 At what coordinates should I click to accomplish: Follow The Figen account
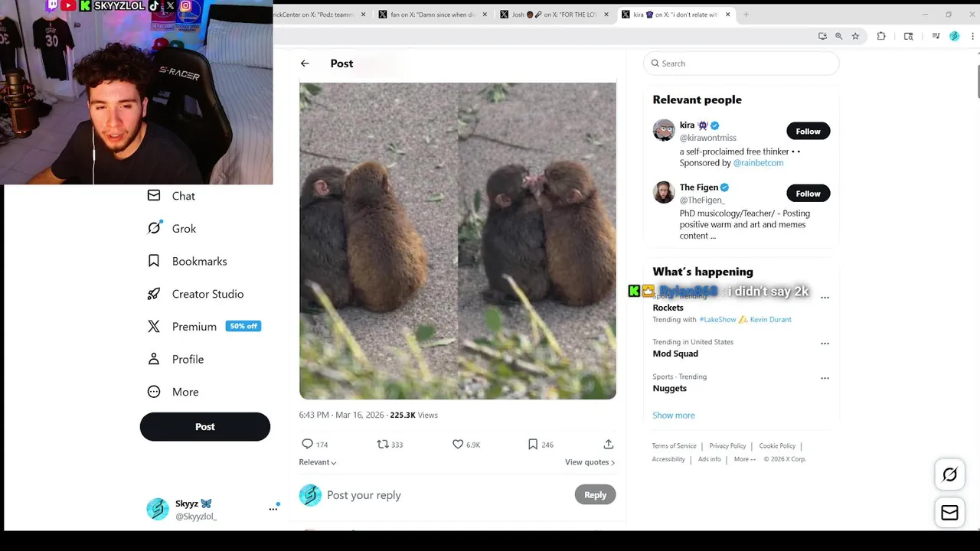tap(808, 194)
